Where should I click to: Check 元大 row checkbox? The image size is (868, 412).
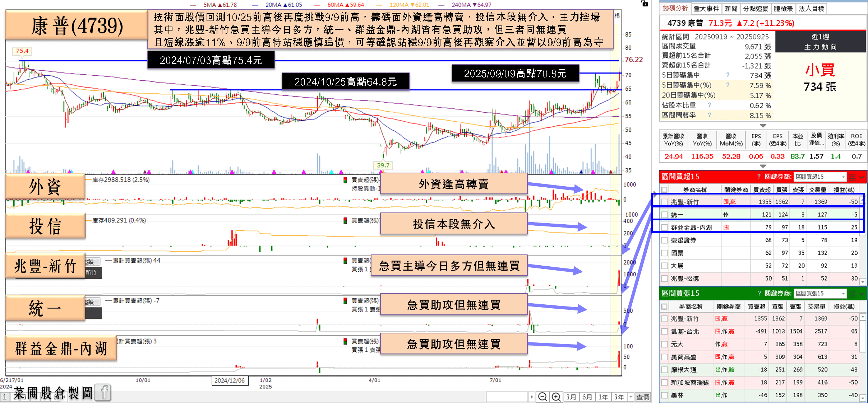(664, 344)
